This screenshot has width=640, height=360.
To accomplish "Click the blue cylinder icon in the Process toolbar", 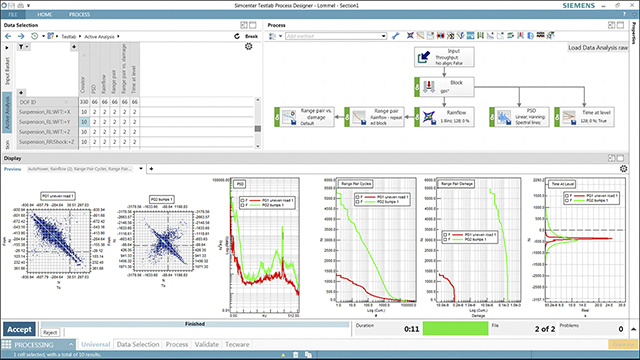I will coord(531,36).
